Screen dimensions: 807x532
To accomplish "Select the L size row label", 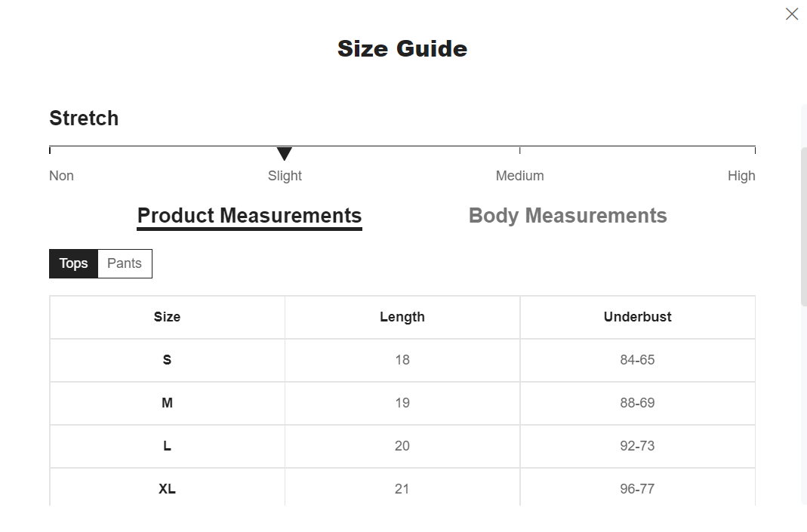I will pos(167,446).
